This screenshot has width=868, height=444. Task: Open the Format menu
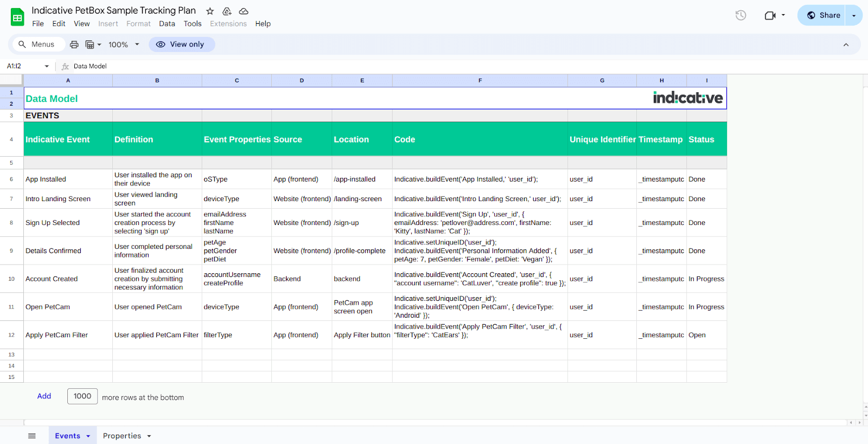(138, 24)
